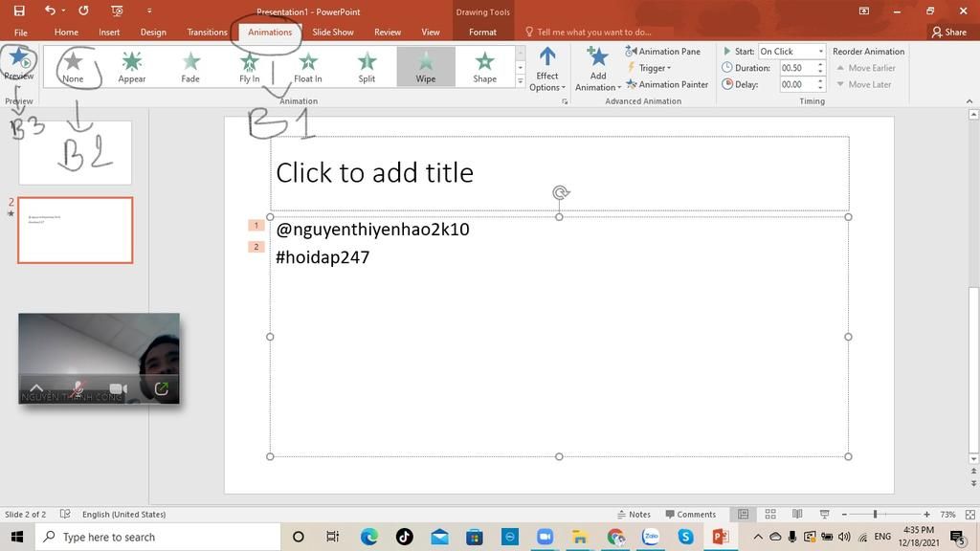This screenshot has width=980, height=551.
Task: Open the Trigger dropdown
Action: pos(649,68)
